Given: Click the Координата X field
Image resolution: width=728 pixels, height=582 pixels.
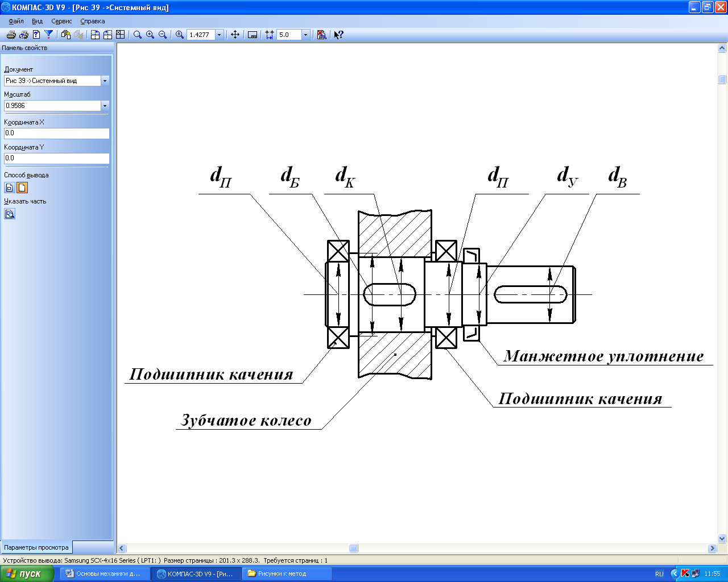Looking at the screenshot, I should pyautogui.click(x=56, y=133).
